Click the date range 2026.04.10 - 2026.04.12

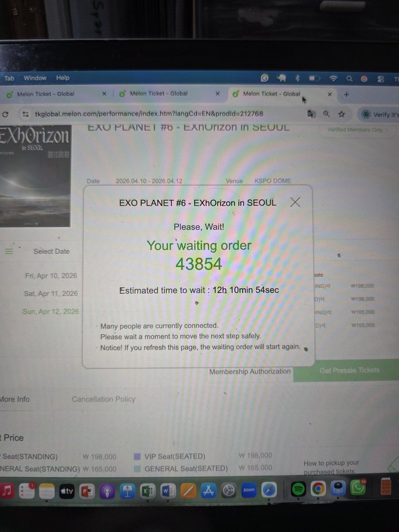149,181
